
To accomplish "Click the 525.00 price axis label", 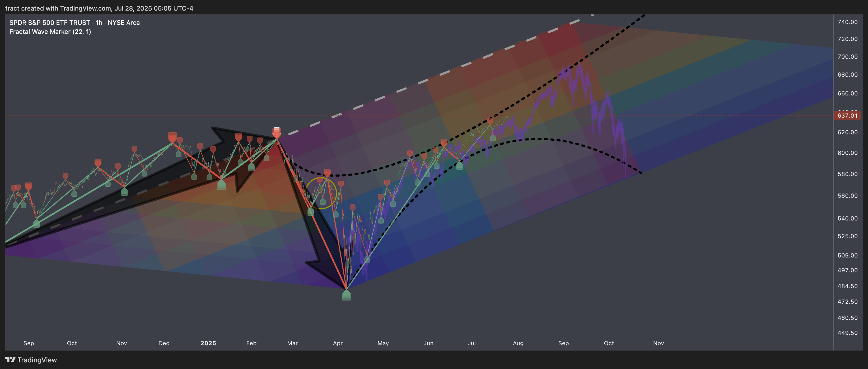I will 847,236.
